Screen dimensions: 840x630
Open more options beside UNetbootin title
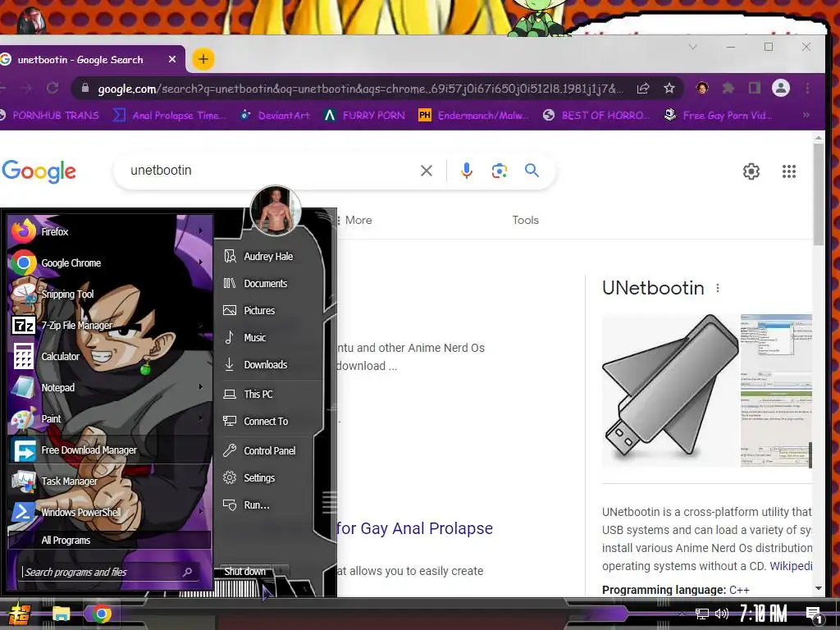[718, 288]
